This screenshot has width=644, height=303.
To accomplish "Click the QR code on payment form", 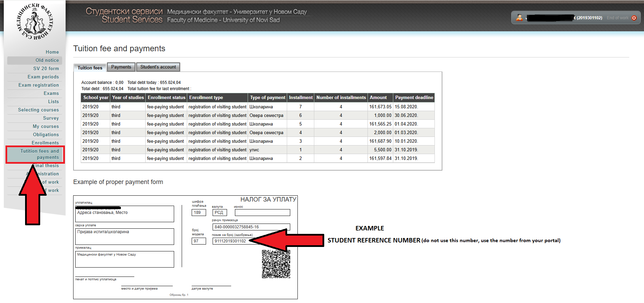I will (276, 264).
